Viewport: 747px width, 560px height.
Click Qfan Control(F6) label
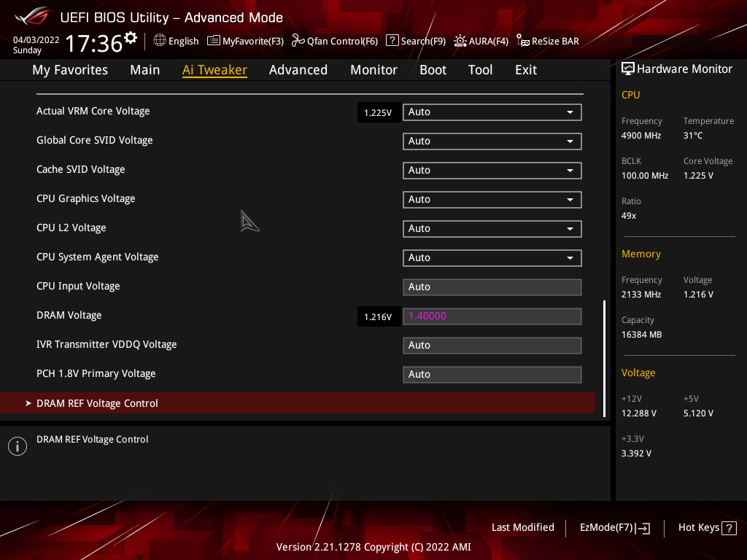tap(342, 42)
